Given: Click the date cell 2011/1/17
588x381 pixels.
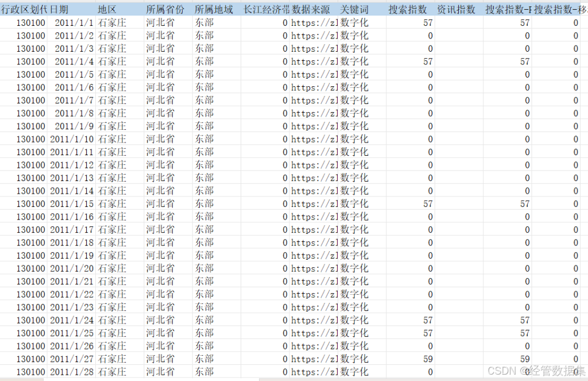Looking at the screenshot, I should 72,230.
